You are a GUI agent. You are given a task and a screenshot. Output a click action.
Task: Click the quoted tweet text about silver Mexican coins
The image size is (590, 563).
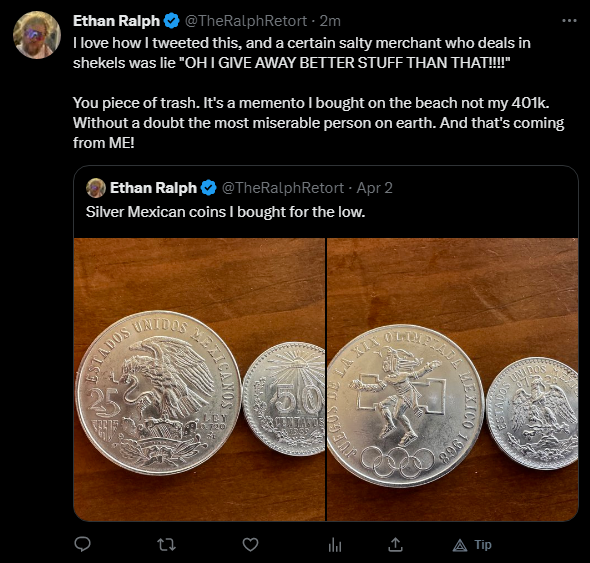click(225, 212)
